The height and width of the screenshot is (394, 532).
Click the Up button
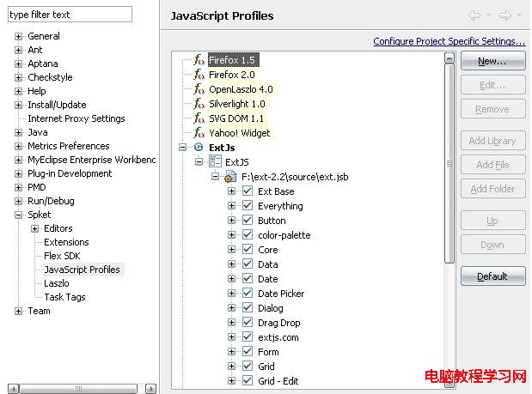click(493, 221)
